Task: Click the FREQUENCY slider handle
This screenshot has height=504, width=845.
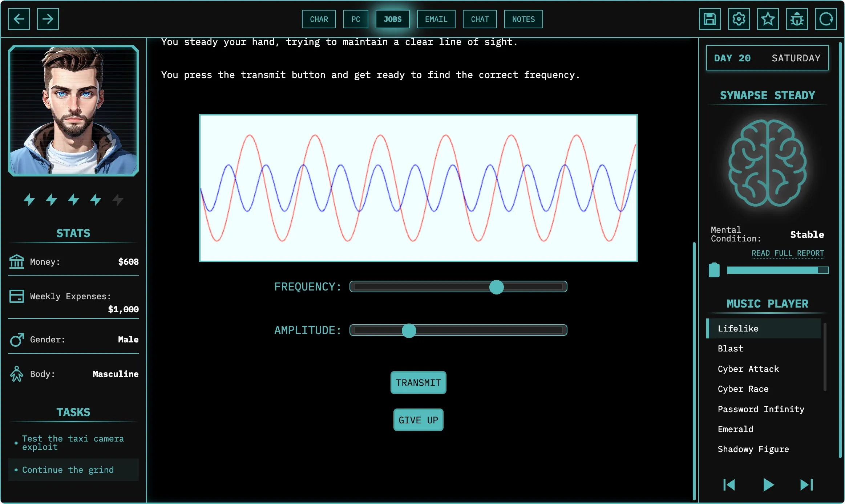Action: tap(496, 287)
